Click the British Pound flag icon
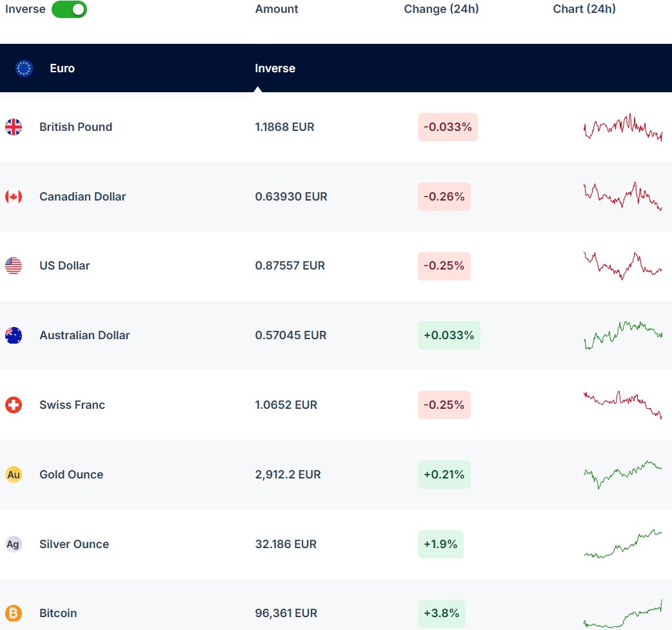672x630 pixels. [x=14, y=127]
